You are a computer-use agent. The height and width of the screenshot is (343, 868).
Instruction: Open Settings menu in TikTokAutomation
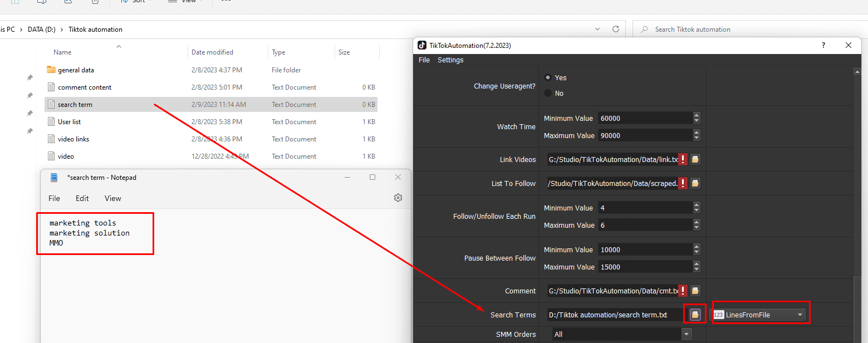[450, 60]
